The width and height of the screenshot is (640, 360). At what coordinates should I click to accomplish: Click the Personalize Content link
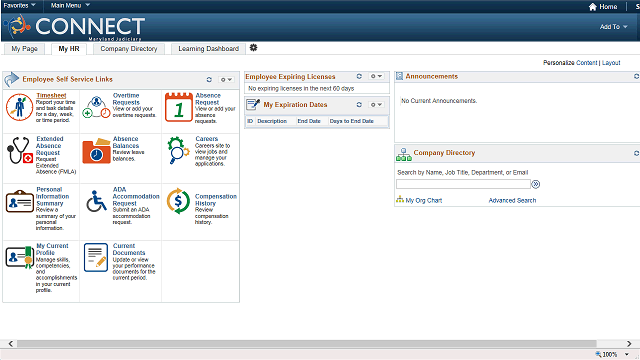(x=587, y=62)
